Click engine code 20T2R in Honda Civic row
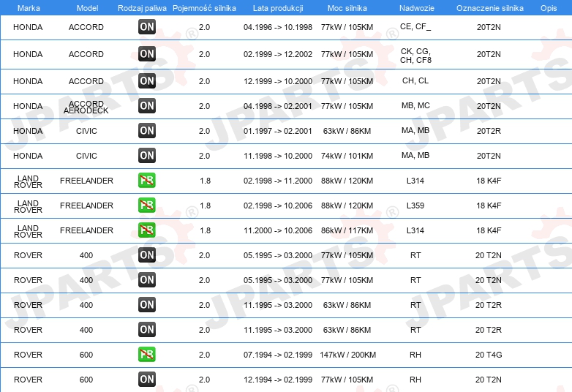Image resolution: width=572 pixels, height=392 pixels. click(x=489, y=131)
